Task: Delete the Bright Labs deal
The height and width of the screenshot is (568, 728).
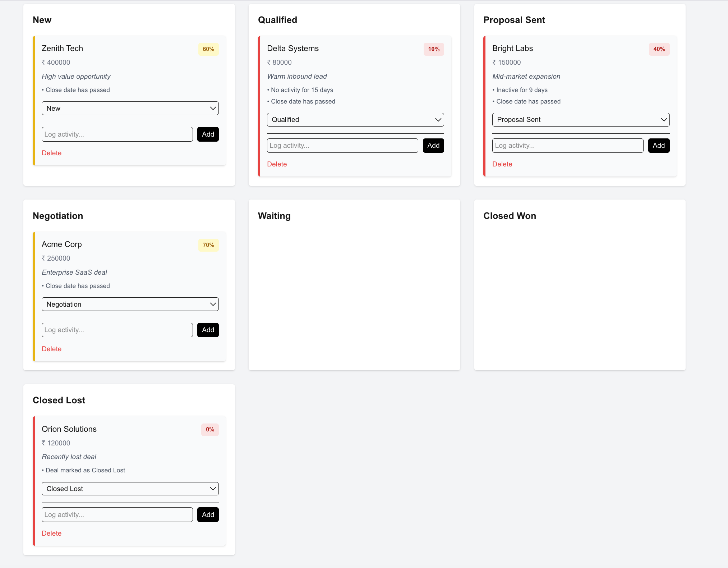Action: point(502,164)
